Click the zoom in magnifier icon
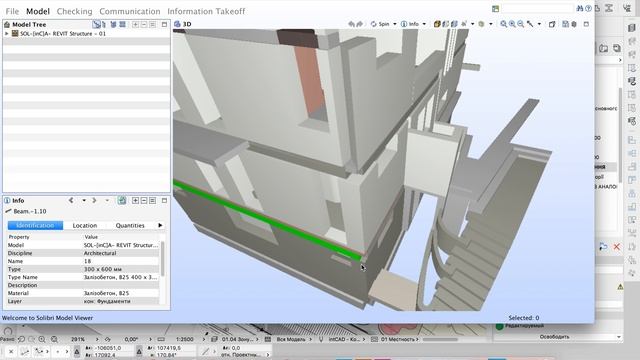 [x=512, y=24]
